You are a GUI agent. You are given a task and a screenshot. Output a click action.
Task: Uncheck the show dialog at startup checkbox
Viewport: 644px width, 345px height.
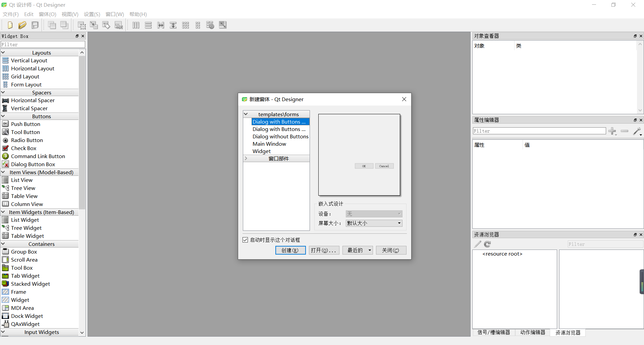(245, 239)
